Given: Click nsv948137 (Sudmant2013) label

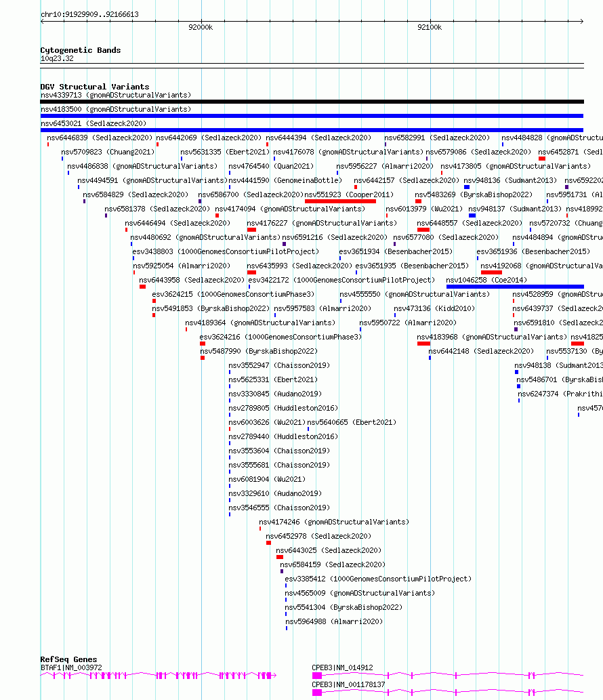Looking at the screenshot, I should [x=515, y=209].
